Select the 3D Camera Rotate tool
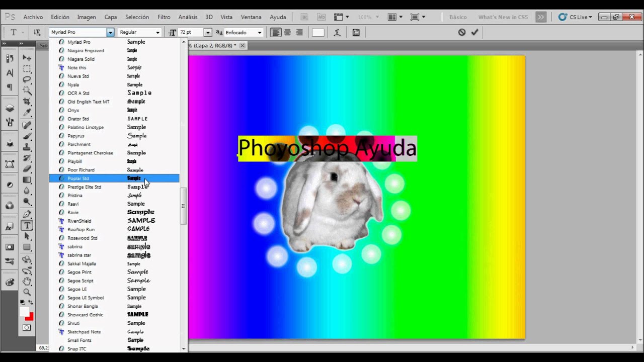The height and width of the screenshot is (362, 644). (27, 271)
